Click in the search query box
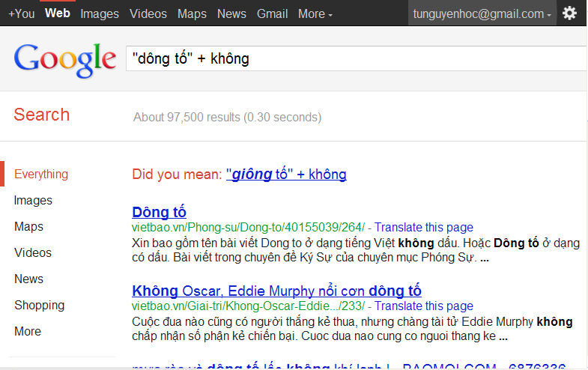The height and width of the screenshot is (370, 588). [352, 58]
